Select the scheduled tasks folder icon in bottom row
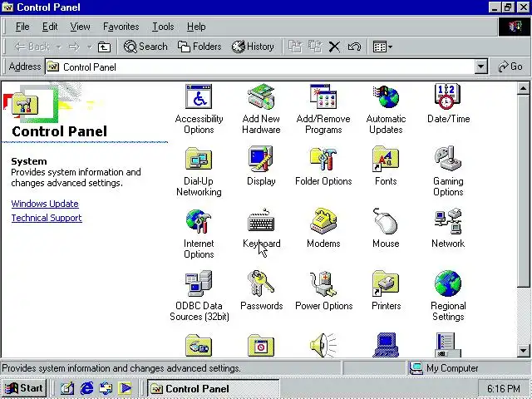532x399 pixels. tap(261, 345)
